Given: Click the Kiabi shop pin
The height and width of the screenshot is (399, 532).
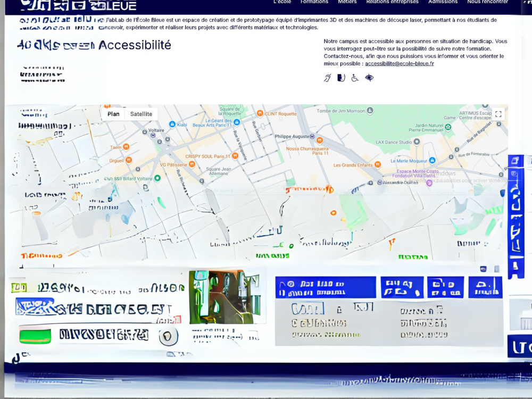Looking at the screenshot, I should tap(172, 124).
